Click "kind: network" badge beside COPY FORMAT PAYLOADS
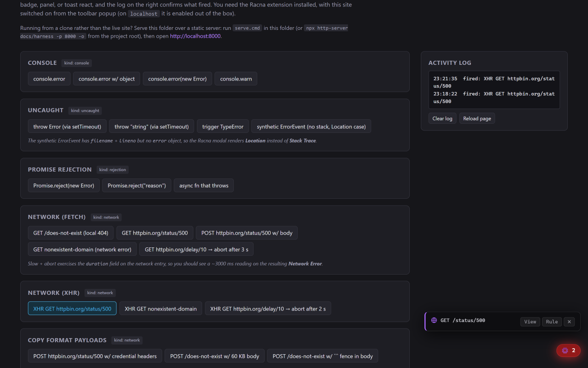Viewport: 588px width, 368px height. point(127,340)
